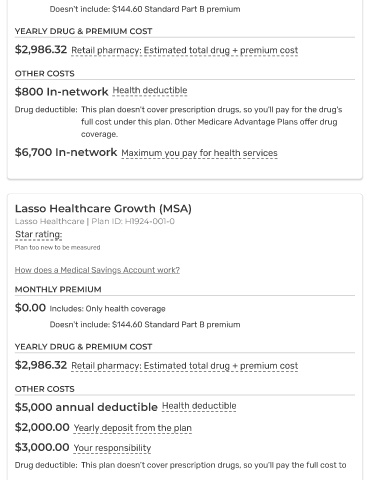Click Retail pharmacy estimate above the $800 deductible
This screenshot has height=480, width=370.
click(x=185, y=50)
